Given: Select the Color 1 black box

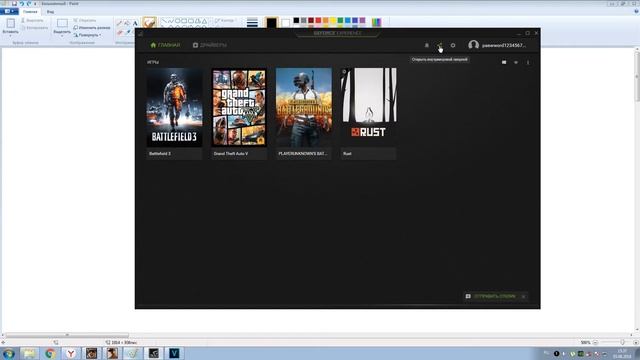Looking at the screenshot, I should 271,23.
